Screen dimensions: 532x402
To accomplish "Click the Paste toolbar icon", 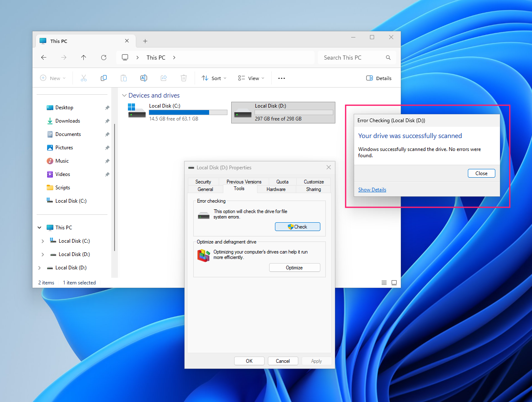I will pyautogui.click(x=124, y=78).
